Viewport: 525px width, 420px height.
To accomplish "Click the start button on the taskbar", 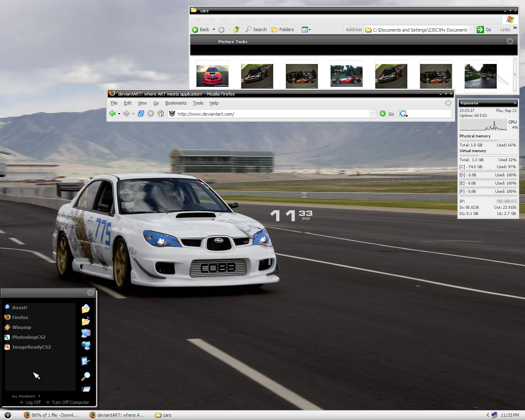I will tap(7, 415).
